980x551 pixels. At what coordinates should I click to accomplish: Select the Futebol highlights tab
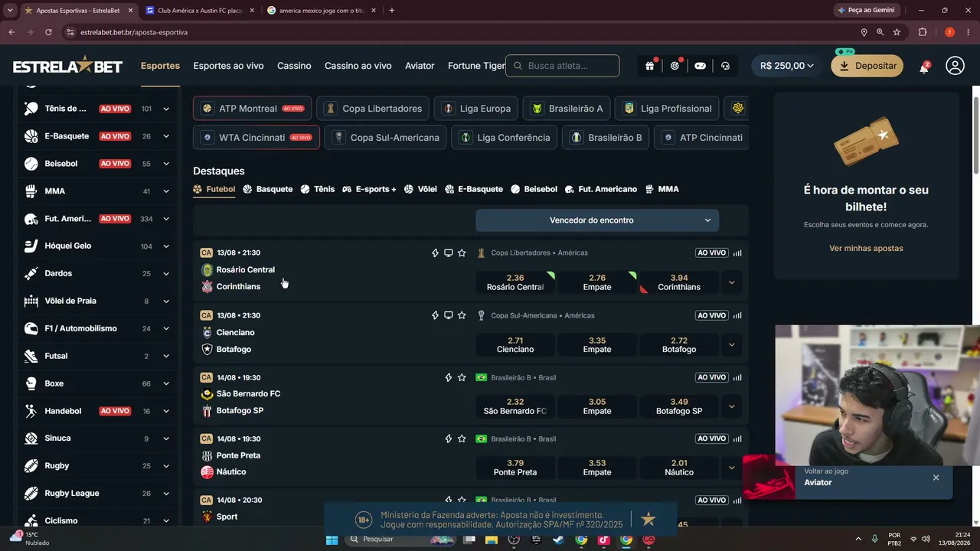pos(214,189)
